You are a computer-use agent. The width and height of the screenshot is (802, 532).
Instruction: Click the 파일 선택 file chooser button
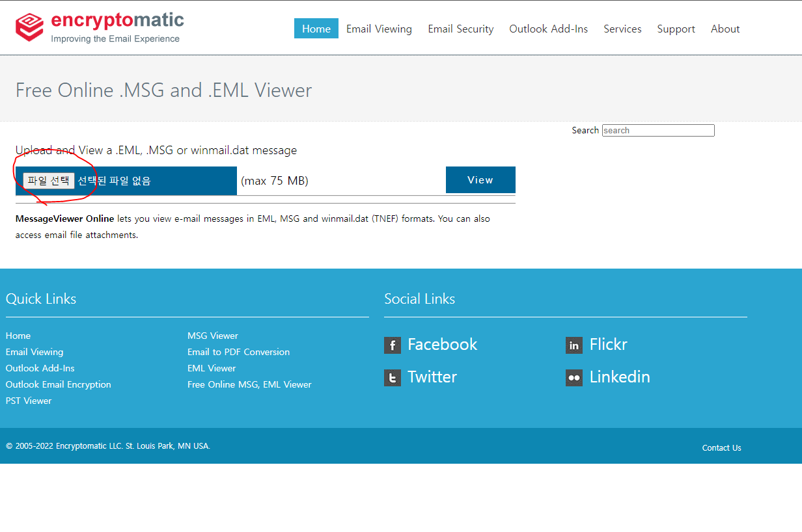pyautogui.click(x=48, y=181)
